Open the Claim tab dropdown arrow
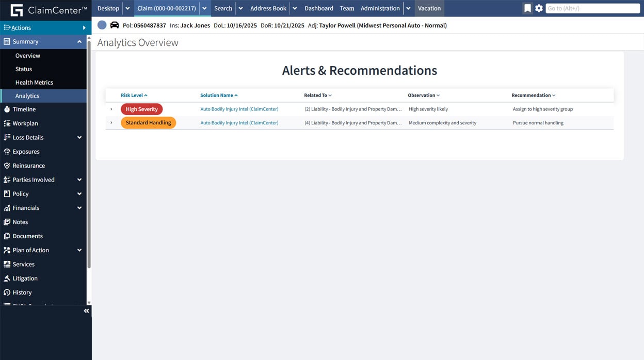Viewport: 644px width, 360px height. pyautogui.click(x=204, y=8)
